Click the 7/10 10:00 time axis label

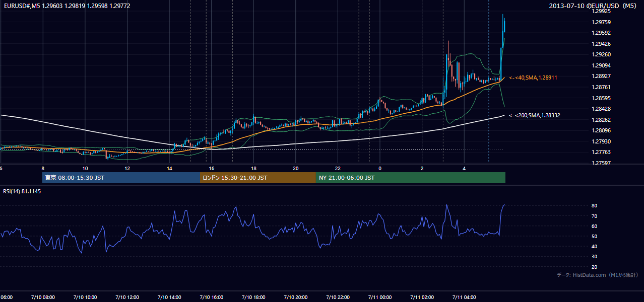point(85,297)
